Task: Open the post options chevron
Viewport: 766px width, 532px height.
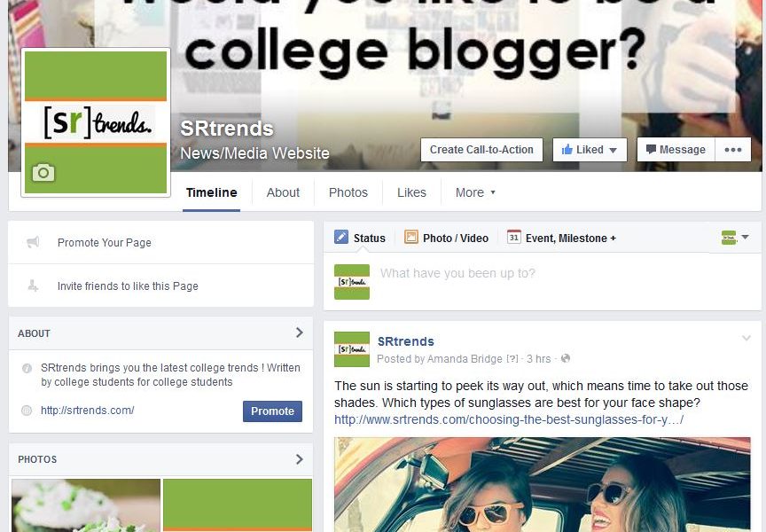Action: point(746,338)
